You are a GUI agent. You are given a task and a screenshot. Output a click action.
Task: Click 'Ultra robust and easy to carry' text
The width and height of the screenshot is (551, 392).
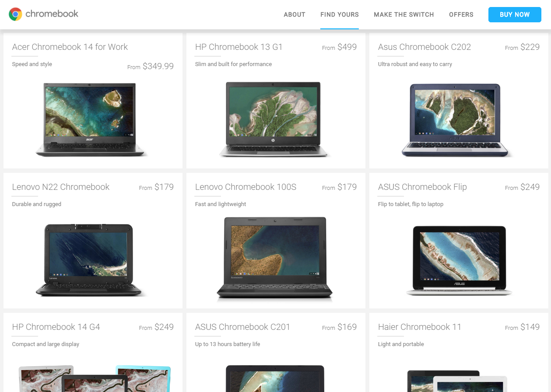coord(415,64)
